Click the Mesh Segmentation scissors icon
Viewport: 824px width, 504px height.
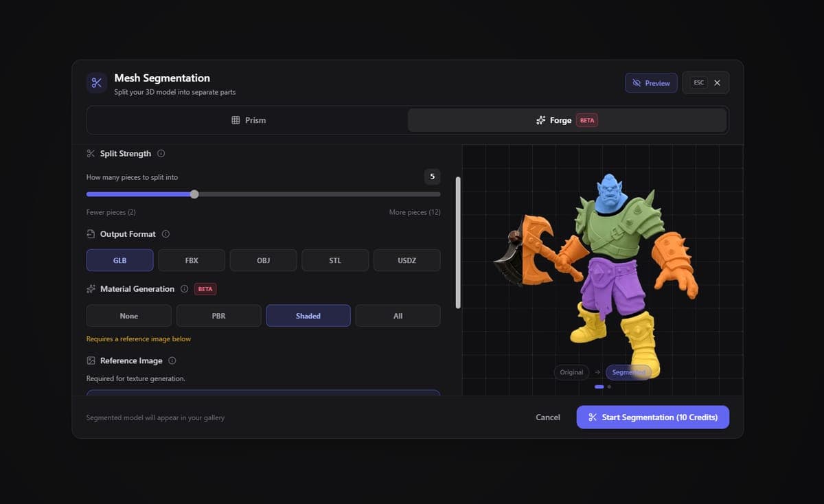pos(96,83)
